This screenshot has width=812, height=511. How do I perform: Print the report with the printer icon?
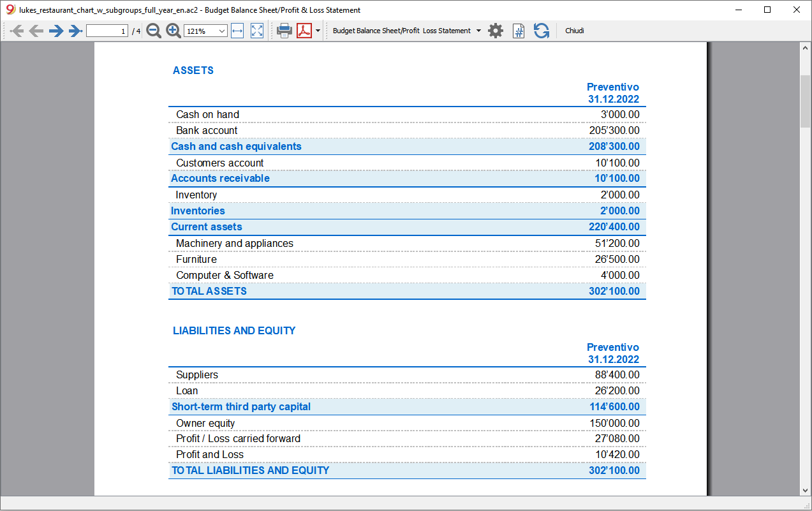(x=284, y=31)
